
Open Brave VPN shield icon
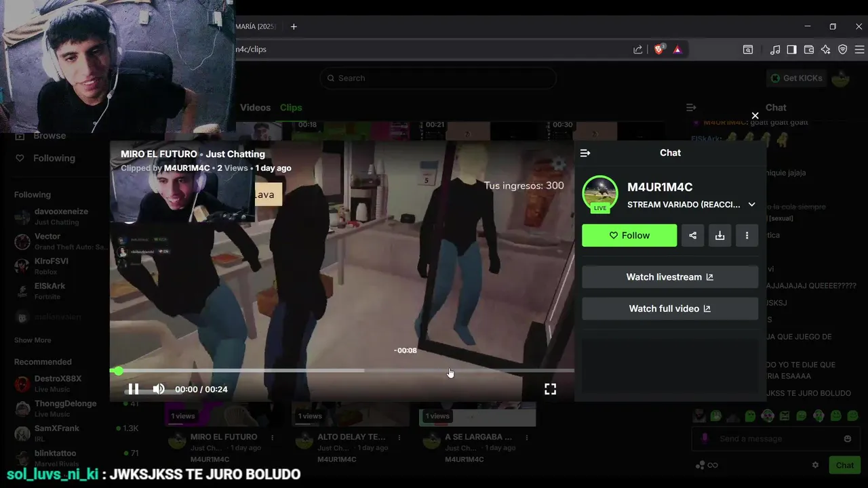[x=843, y=49]
